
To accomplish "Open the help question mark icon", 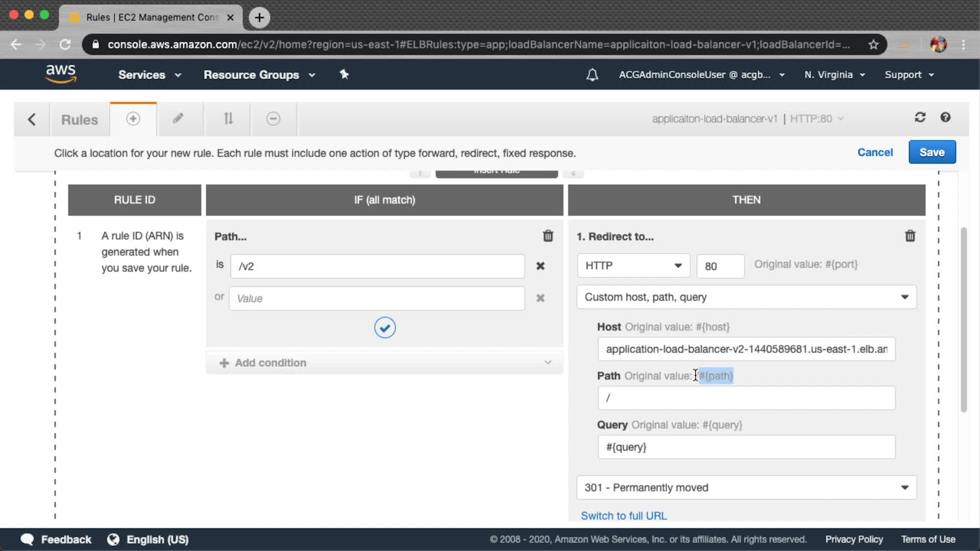I will (x=945, y=117).
